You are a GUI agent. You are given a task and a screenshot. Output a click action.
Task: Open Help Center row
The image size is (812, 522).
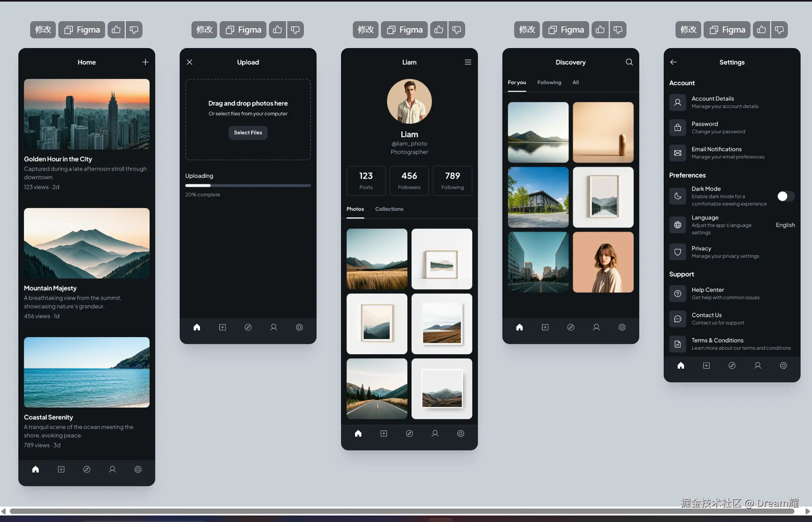732,294
